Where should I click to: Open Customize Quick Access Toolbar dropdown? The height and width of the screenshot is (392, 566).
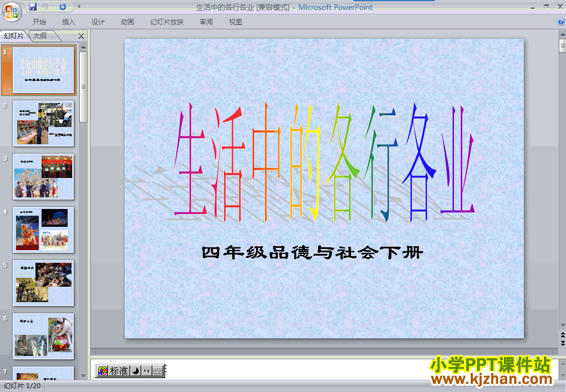pyautogui.click(x=79, y=7)
